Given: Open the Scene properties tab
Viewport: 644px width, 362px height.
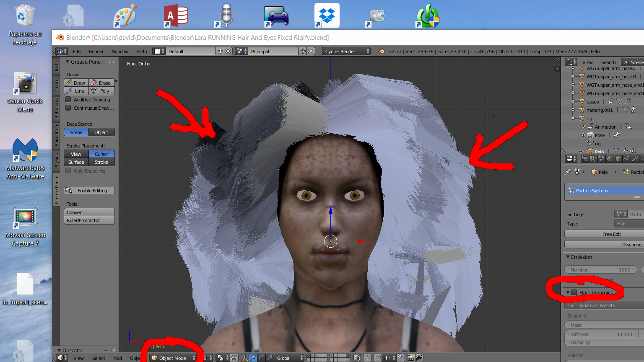Looking at the screenshot, I should [x=601, y=159].
